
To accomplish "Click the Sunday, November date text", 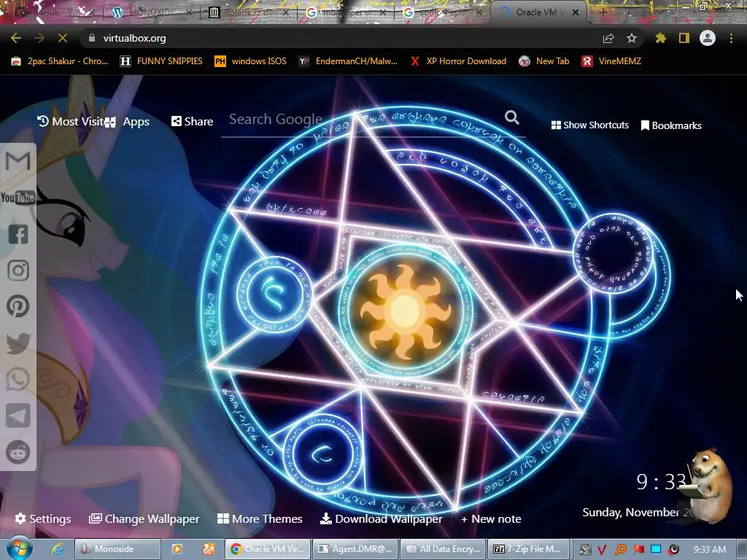I will pyautogui.click(x=630, y=513).
